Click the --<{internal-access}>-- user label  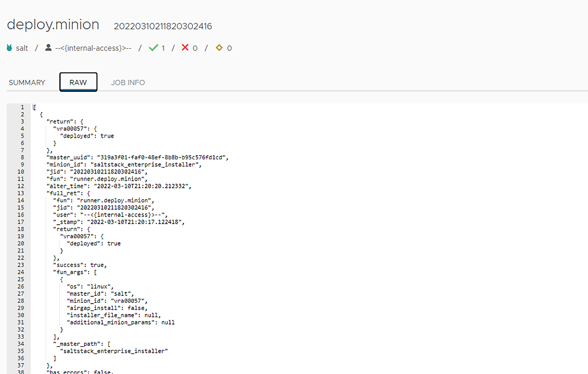click(93, 48)
